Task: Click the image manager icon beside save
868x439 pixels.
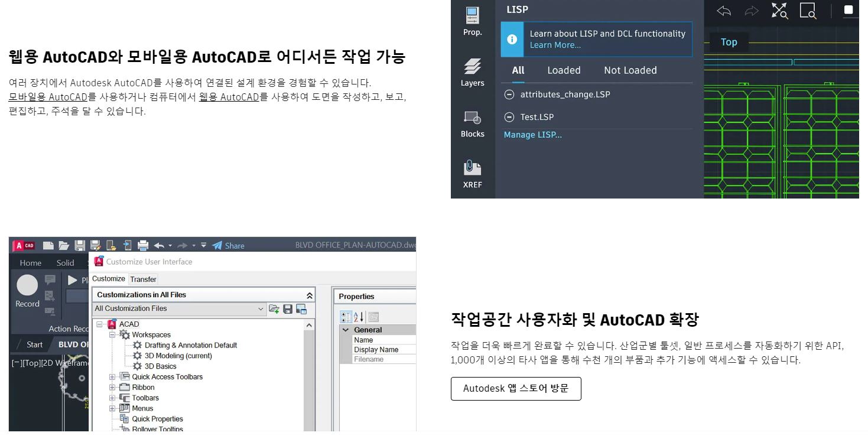Action: pyautogui.click(x=301, y=308)
